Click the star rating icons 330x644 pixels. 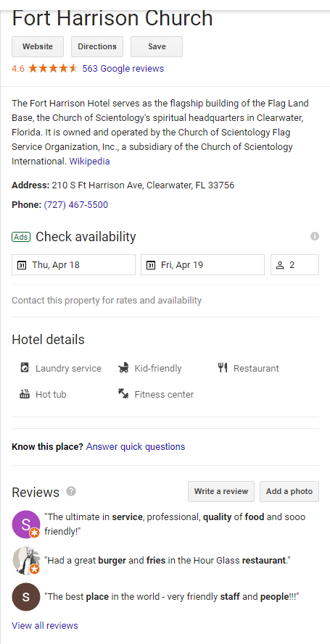pos(53,68)
